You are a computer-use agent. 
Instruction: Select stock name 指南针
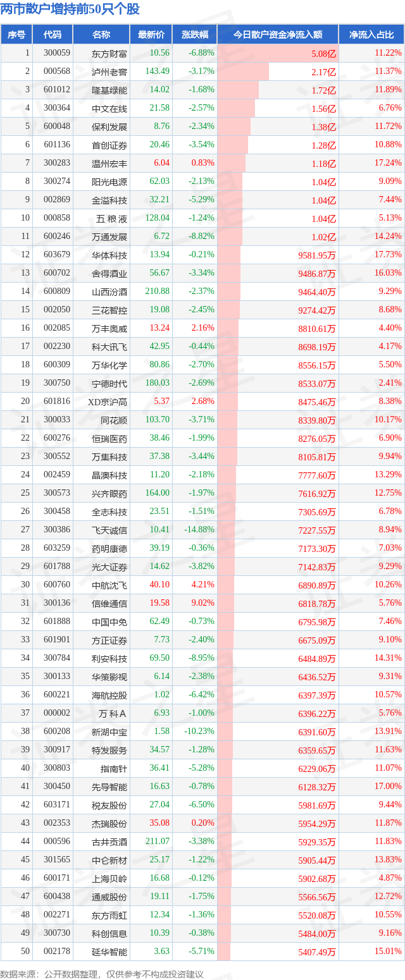(114, 768)
